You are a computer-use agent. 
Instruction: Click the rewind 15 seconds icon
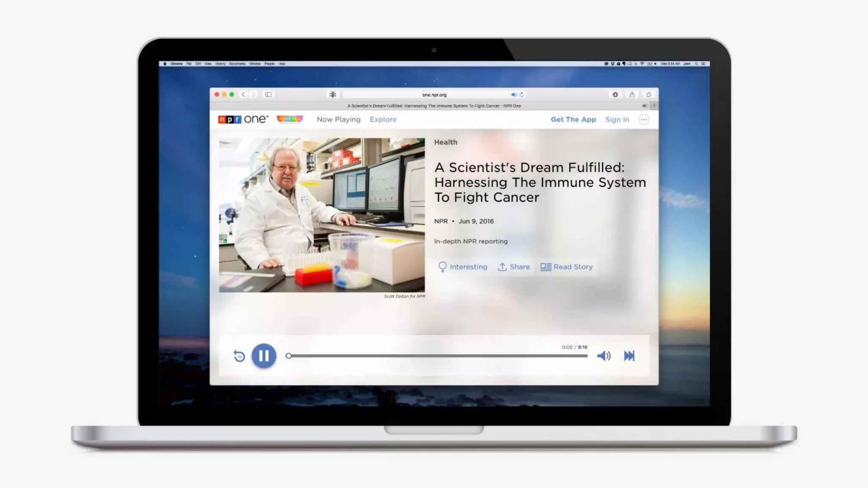239,356
